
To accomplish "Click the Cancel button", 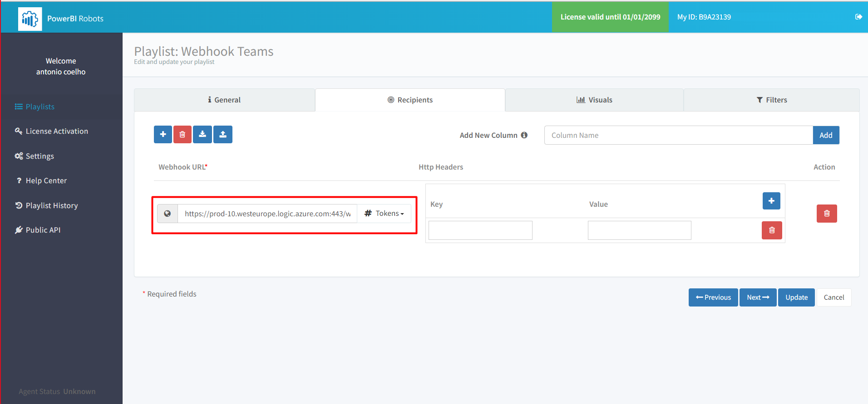I will pyautogui.click(x=834, y=297).
